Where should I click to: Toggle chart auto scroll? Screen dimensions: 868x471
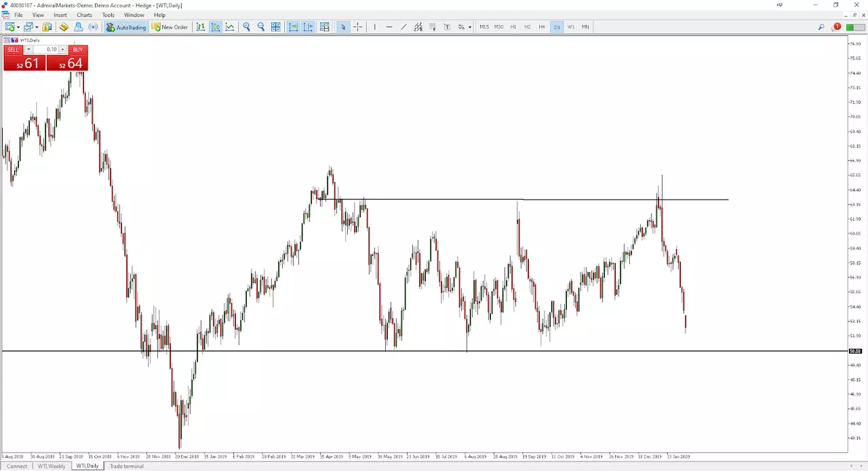(294, 27)
